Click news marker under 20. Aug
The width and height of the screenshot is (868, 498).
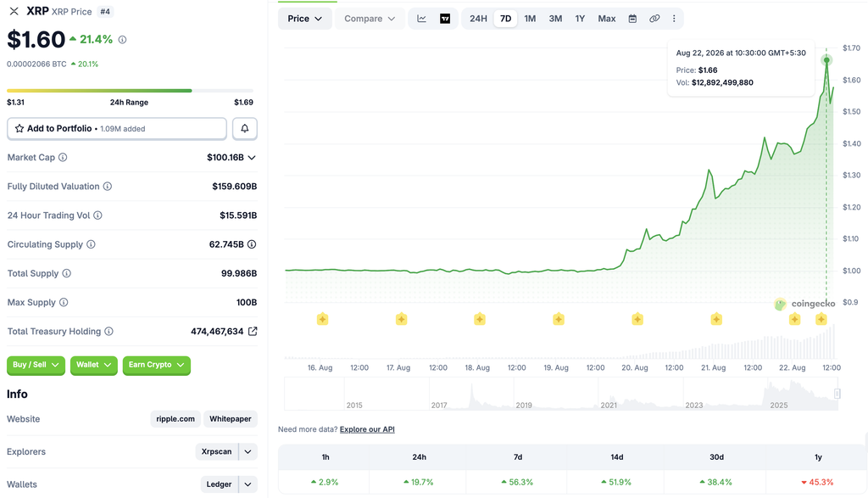point(637,319)
